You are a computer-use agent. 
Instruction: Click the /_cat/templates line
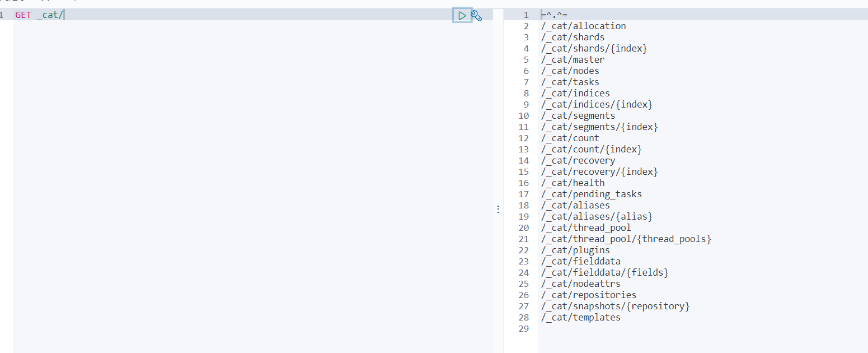[580, 318]
